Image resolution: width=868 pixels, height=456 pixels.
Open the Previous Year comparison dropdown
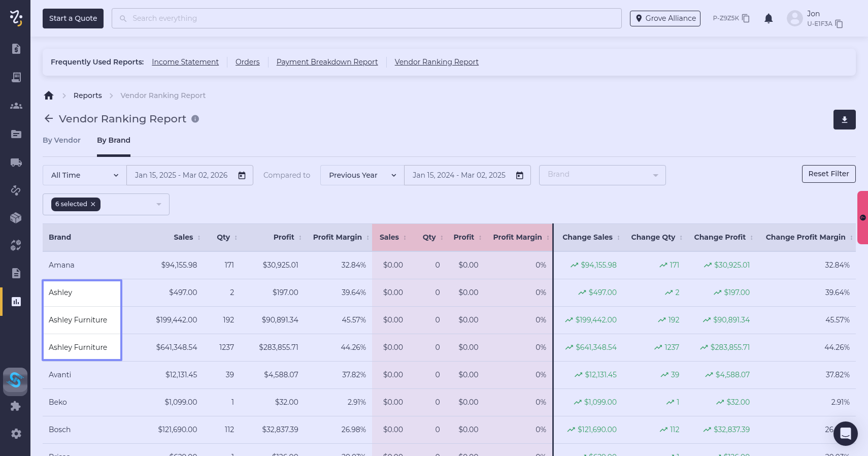362,175
